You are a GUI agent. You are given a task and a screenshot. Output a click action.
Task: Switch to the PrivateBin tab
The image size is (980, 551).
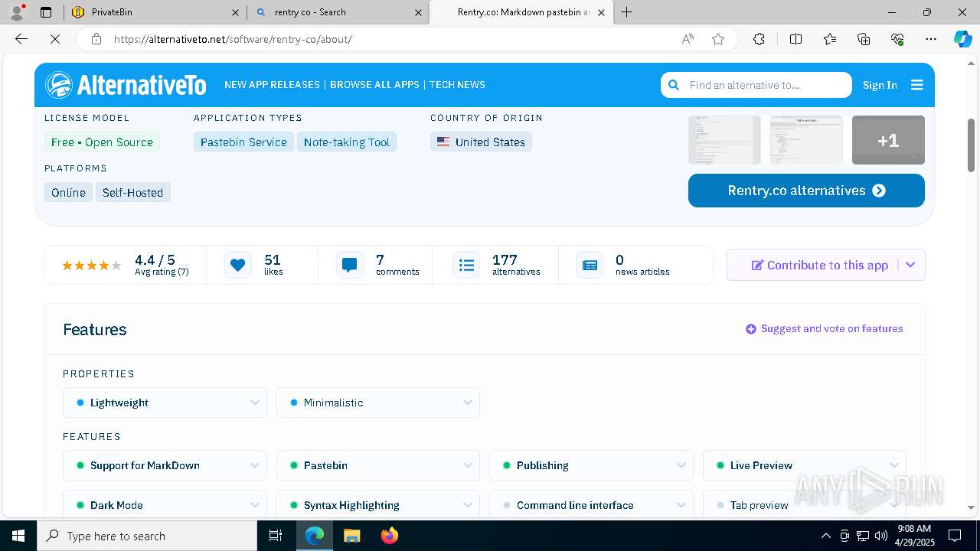155,12
